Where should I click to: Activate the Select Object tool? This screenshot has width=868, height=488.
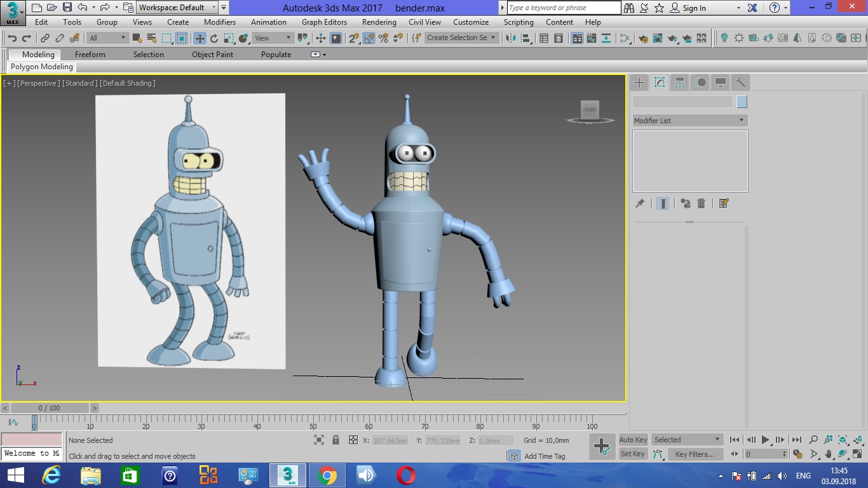pos(137,38)
